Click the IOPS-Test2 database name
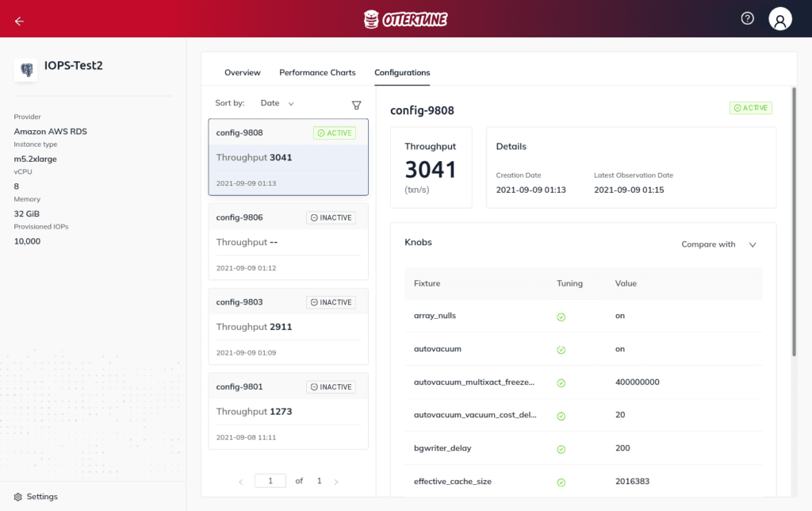Screen dimensions: 812x511 click(x=74, y=65)
